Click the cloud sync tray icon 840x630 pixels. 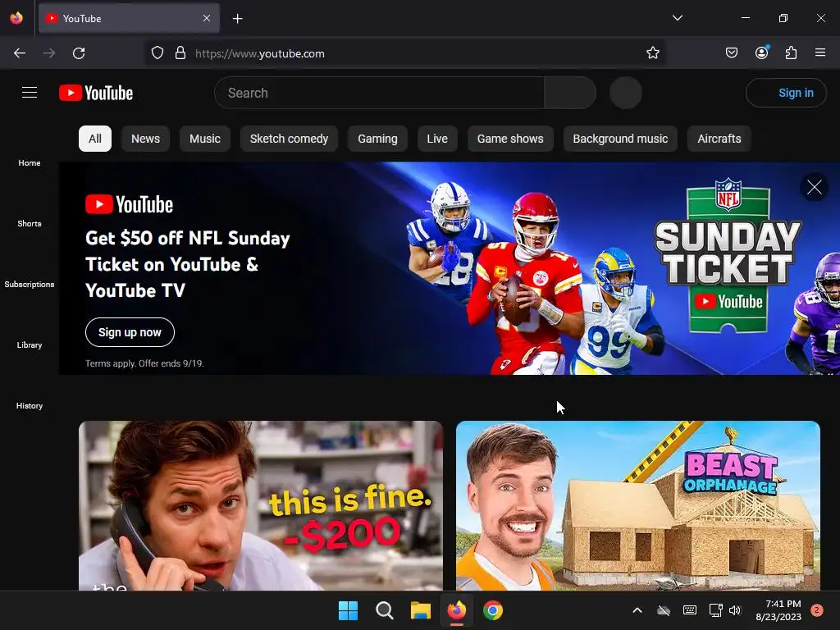[x=664, y=610]
